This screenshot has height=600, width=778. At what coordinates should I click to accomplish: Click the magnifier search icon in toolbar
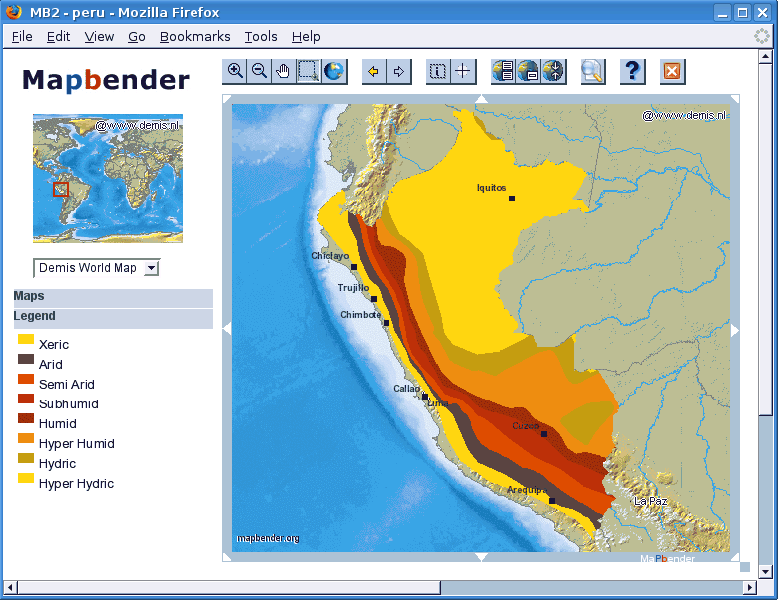click(592, 71)
